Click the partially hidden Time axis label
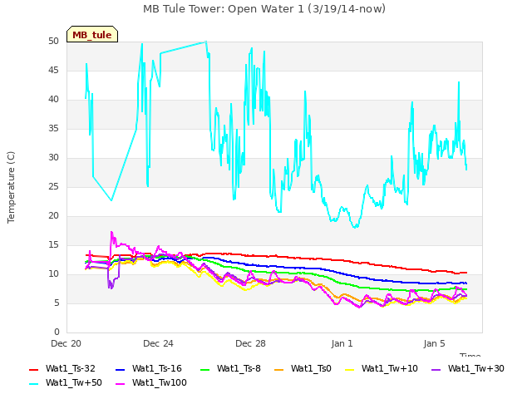Screen dimensions: 532x399 tap(470, 355)
